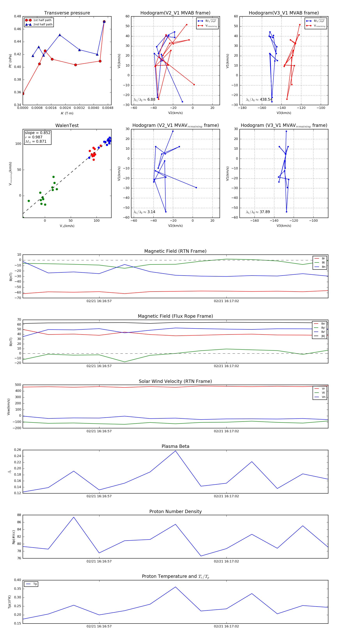The width and height of the screenshot is (351, 644).
Task: Click "02/21 16:16:57" tick under RTN Magnetic Field
Action: [x=99, y=301]
